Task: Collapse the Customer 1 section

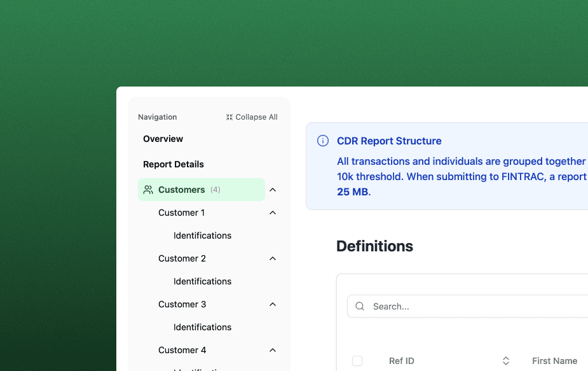Action: [x=272, y=213]
